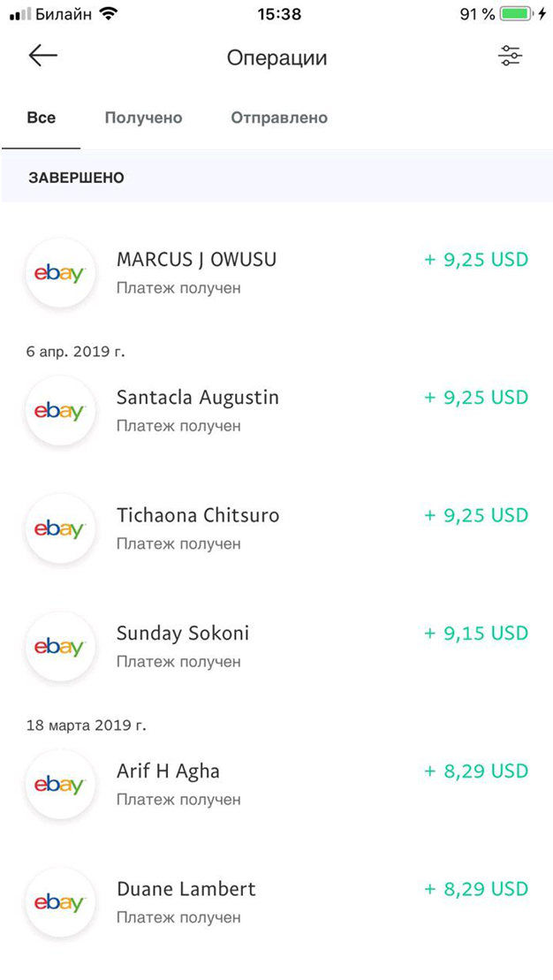Open the transaction filter settings icon
The image size is (553, 980).
click(x=510, y=56)
